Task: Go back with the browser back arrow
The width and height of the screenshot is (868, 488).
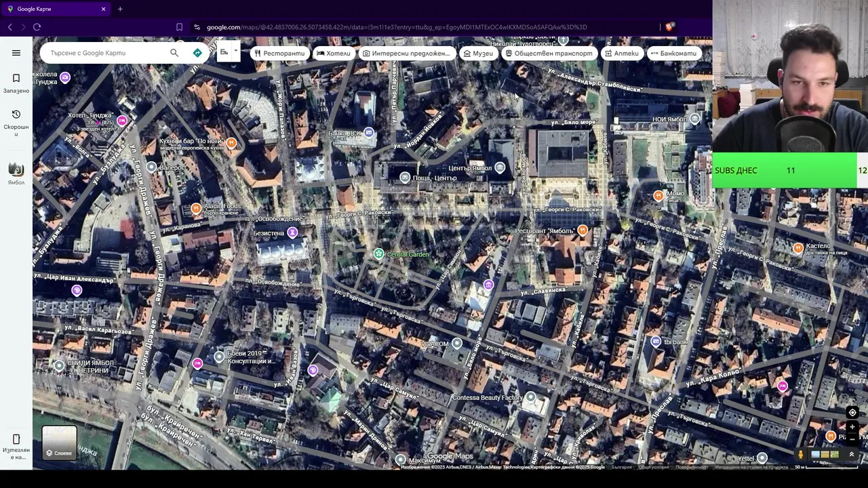Action: (x=9, y=27)
